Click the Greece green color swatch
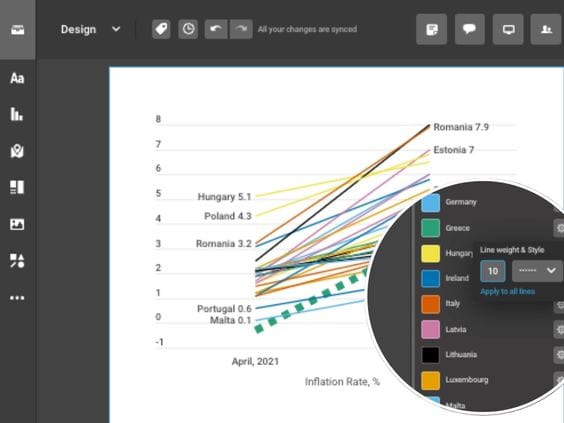Image resolution: width=564 pixels, height=423 pixels. click(431, 228)
